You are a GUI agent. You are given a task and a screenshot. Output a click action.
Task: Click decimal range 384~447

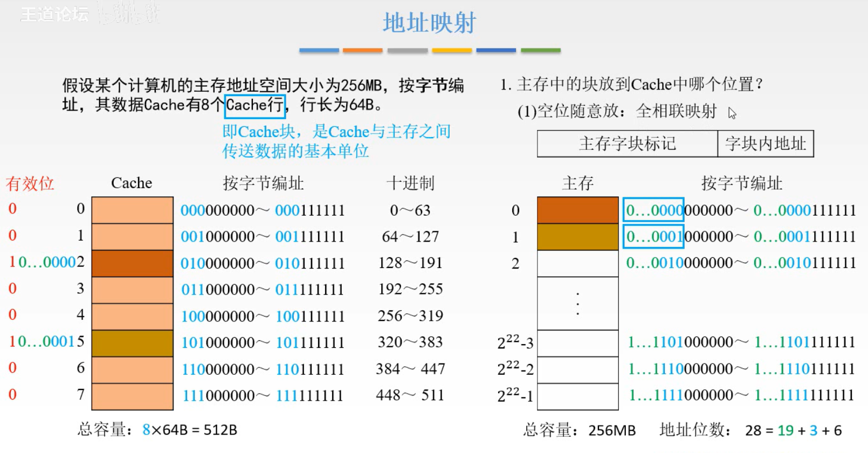410,369
